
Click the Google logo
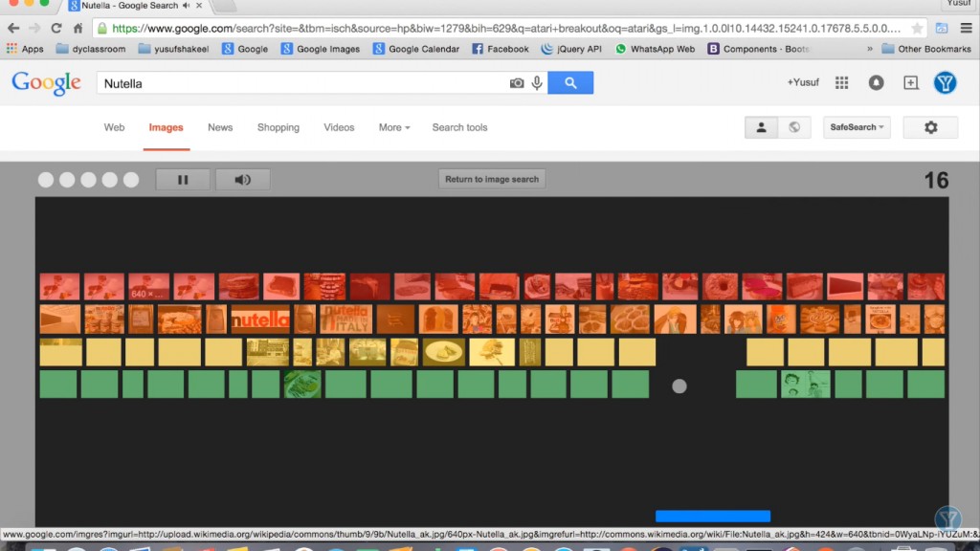46,82
